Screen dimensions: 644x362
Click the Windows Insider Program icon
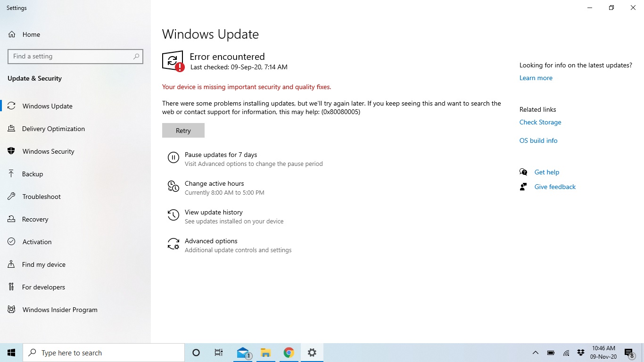[12, 310]
